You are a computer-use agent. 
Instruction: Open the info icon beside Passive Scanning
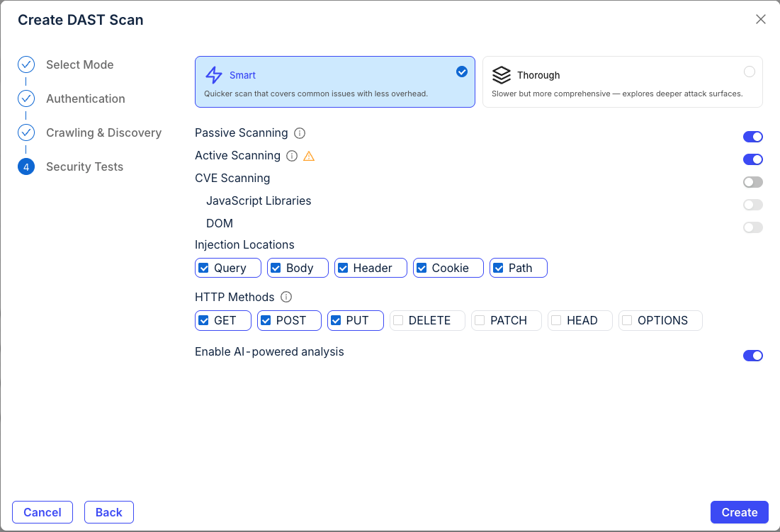click(299, 133)
